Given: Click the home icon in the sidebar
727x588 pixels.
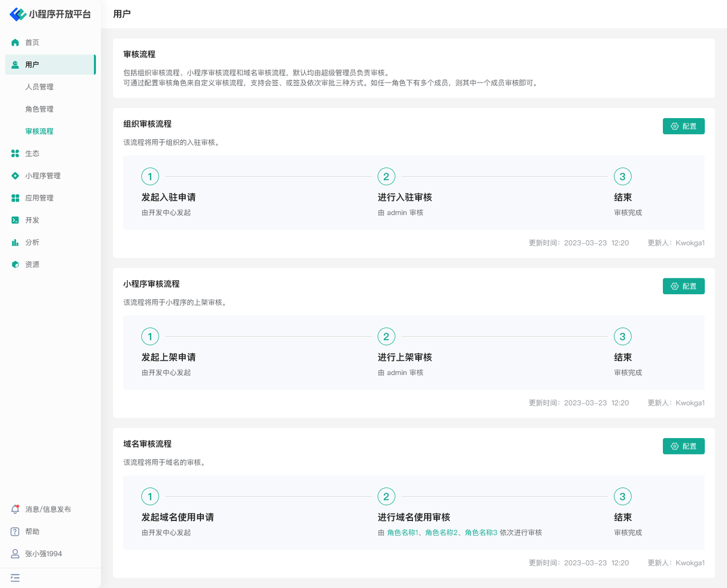Looking at the screenshot, I should 15,43.
